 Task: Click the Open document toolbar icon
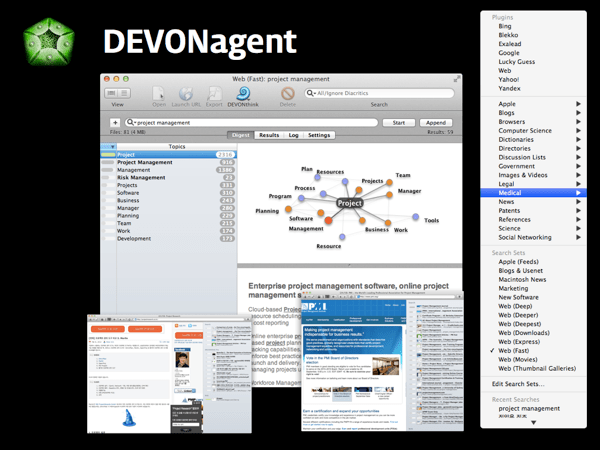(x=159, y=92)
